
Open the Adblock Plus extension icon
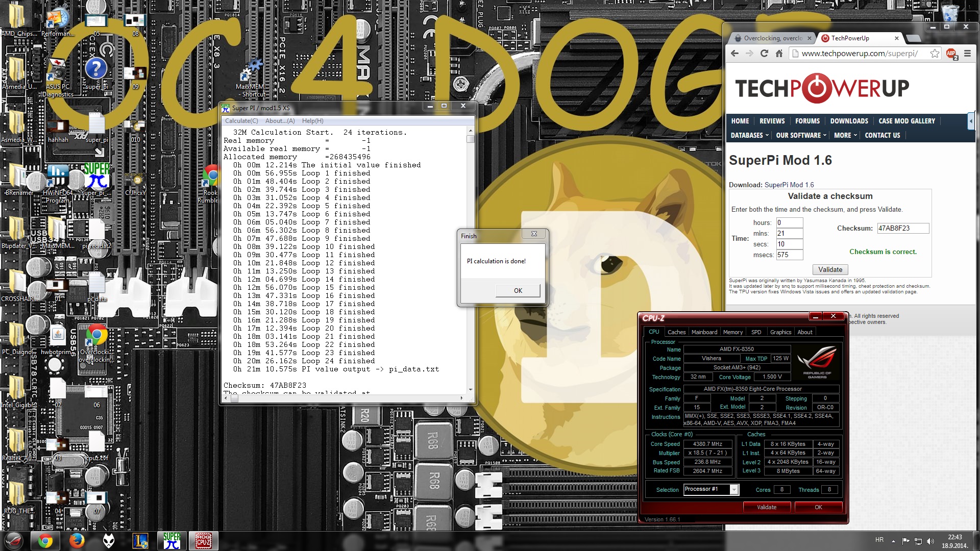(x=952, y=54)
